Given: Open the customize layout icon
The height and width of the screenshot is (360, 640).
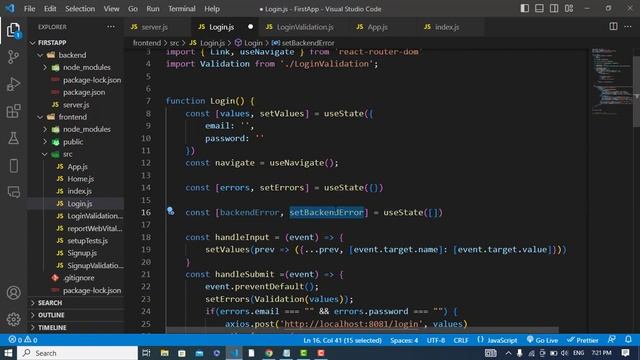Looking at the screenshot, I should [569, 9].
